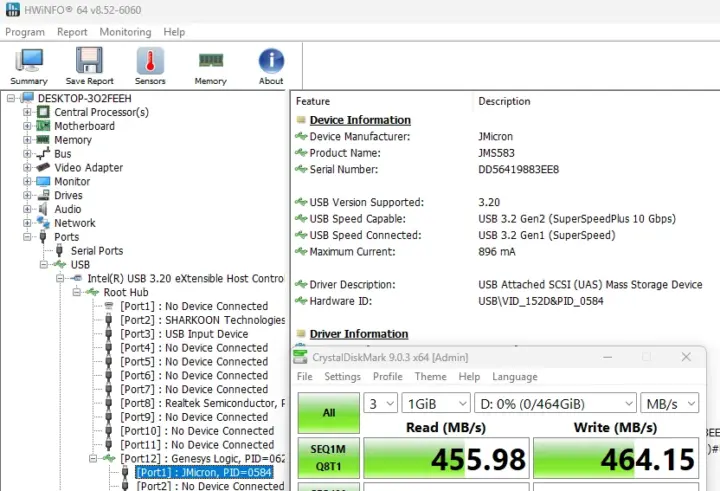Select the highlighted JMicron PID=0584 port

pos(204,472)
